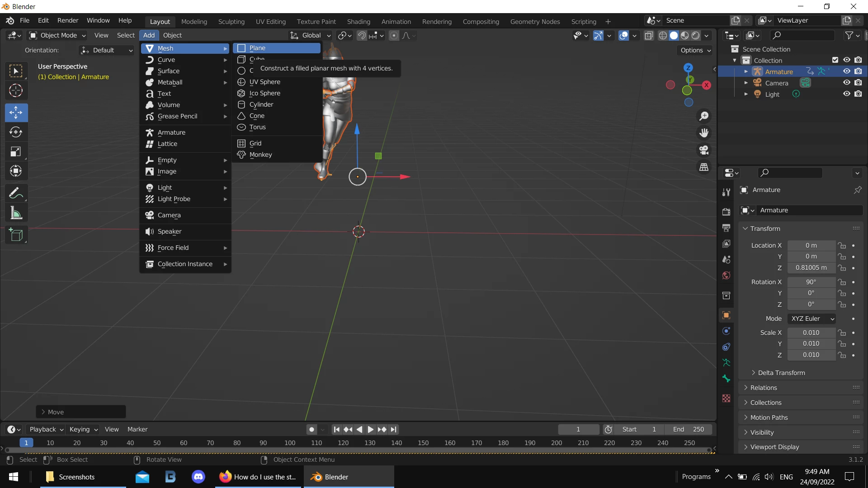This screenshot has height=488, width=868.
Task: Select the Scale tool
Action: [16, 151]
